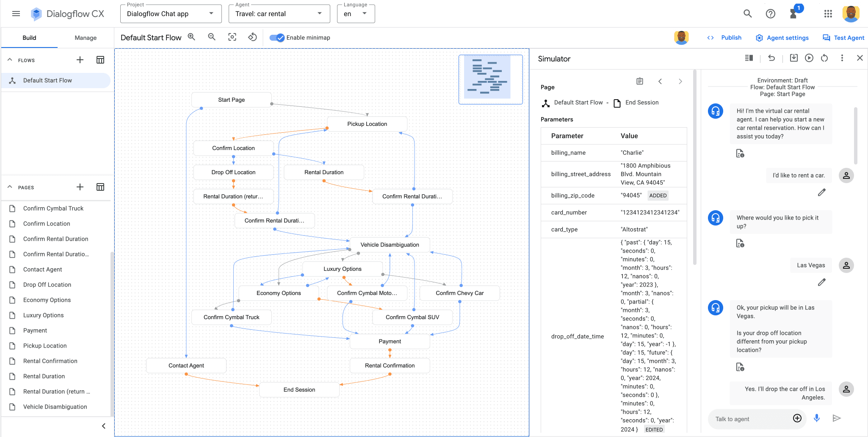Click the reset canvas rotation icon next to focus
The image size is (868, 437).
[x=252, y=37]
